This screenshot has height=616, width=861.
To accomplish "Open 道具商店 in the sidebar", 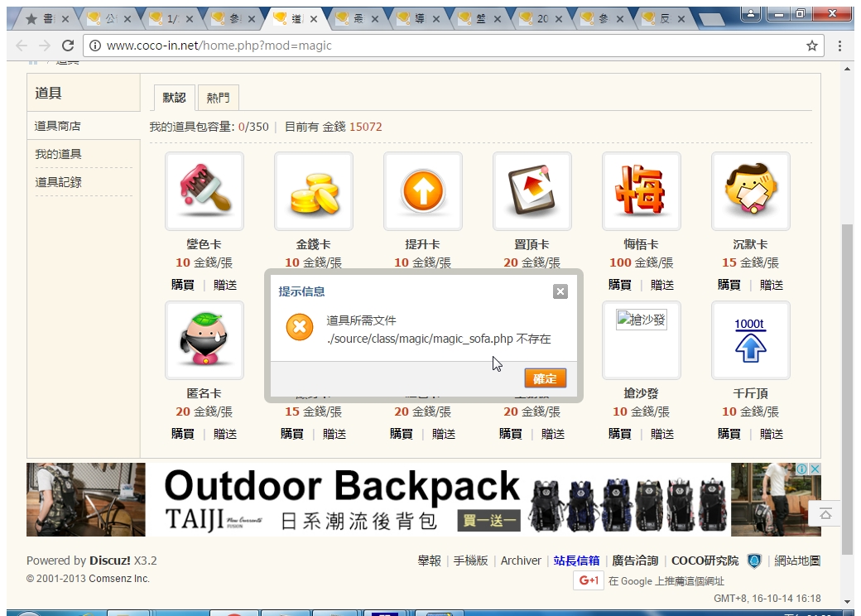I will tap(58, 126).
